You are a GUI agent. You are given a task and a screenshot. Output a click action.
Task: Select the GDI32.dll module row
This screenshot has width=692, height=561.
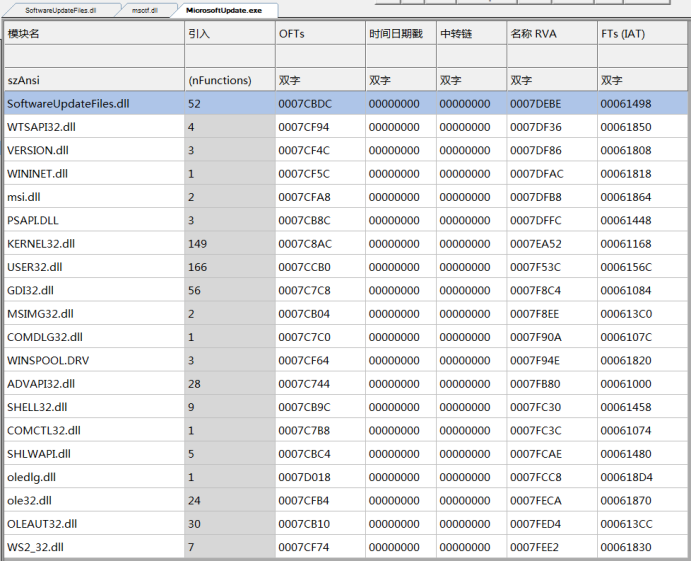coord(346,290)
